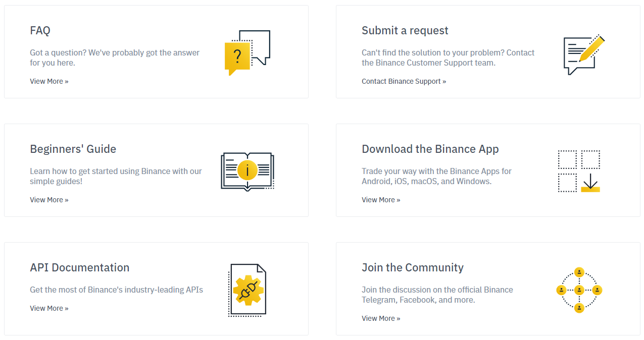Click the Submit a request pencil note icon
Viewport: 644px width, 340px height.
584,55
